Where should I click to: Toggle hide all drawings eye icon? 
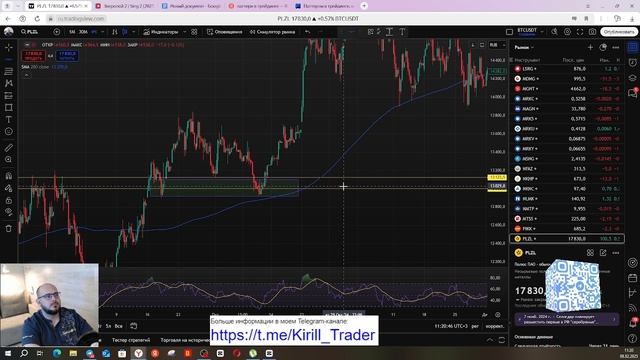(9, 212)
